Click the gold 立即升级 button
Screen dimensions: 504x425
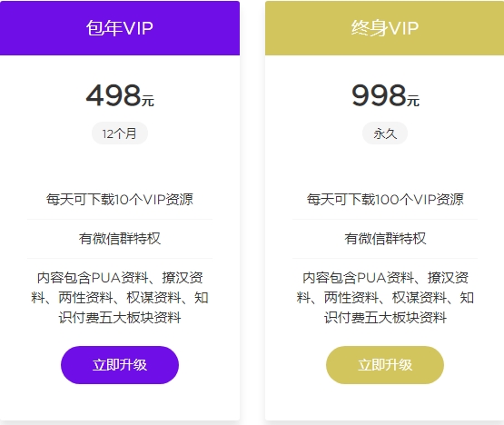385,365
